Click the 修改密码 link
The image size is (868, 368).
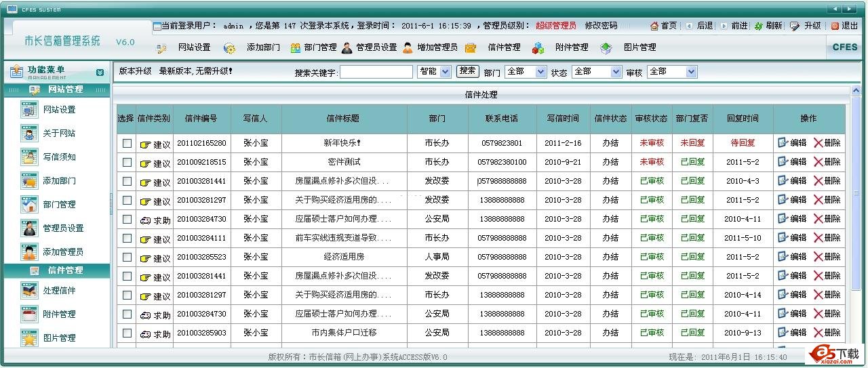(x=601, y=26)
